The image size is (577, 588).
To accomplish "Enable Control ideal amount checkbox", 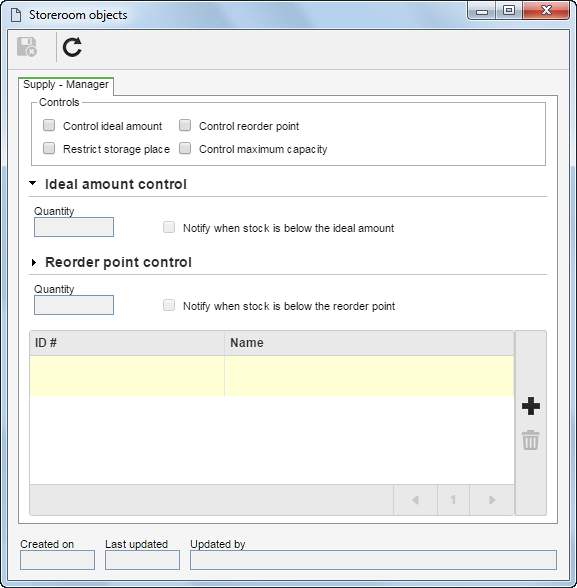I will [49, 125].
